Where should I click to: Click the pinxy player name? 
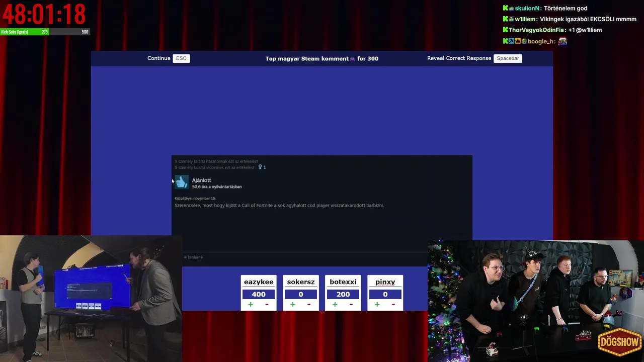pos(385,282)
